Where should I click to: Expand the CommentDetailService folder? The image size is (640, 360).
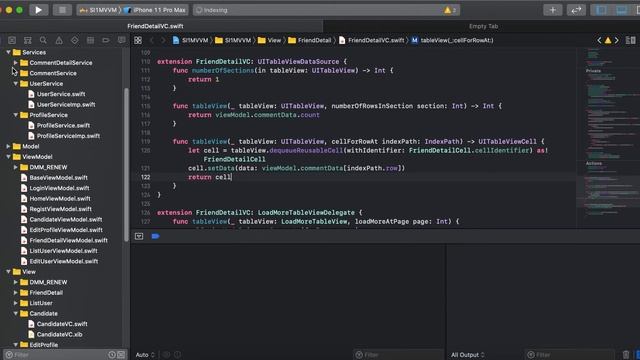tap(16, 62)
